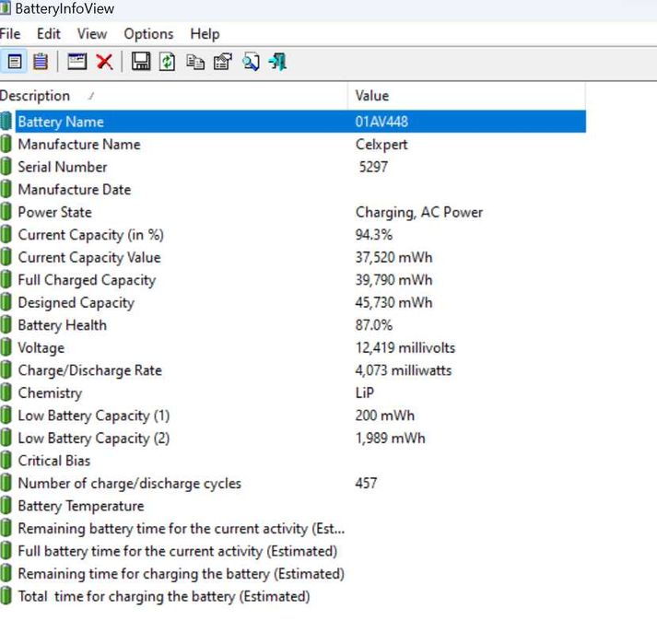This screenshot has width=657, height=644.
Task: Click the 39,790 mWh value
Action: (x=393, y=280)
